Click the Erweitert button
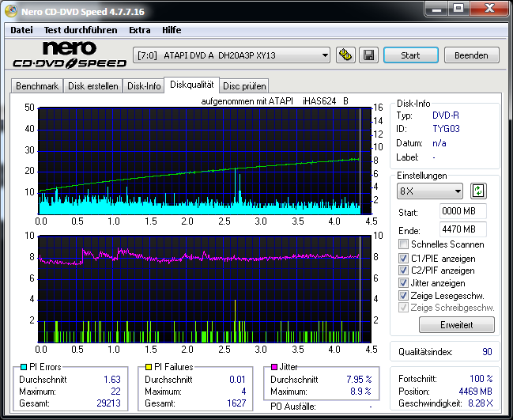Viewport: 513px width, 420px height. 457,325
